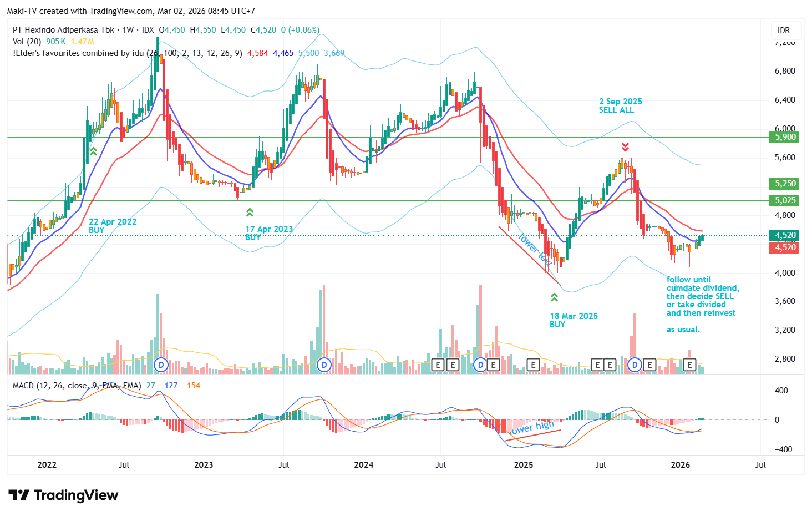The width and height of the screenshot is (812, 516).
Task: Click the 3,669 lower band value
Action: [334, 53]
